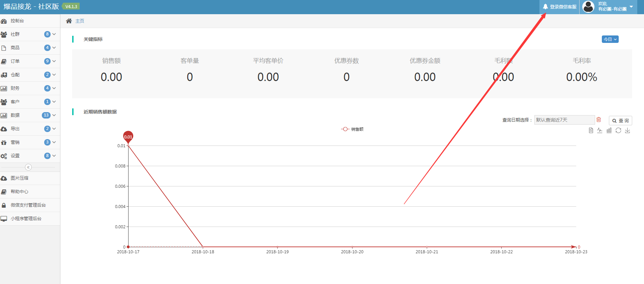
Task: Click the 爆品接龙 - 社区版 title
Action: pos(31,6)
